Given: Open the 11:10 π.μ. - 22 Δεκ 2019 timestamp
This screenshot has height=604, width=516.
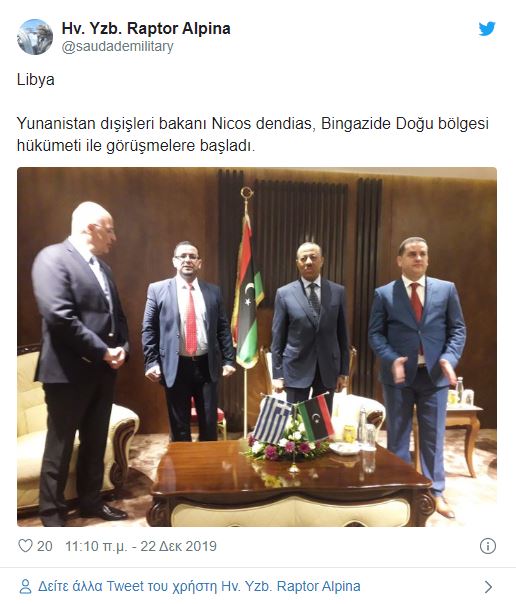Looking at the screenshot, I should click(141, 546).
